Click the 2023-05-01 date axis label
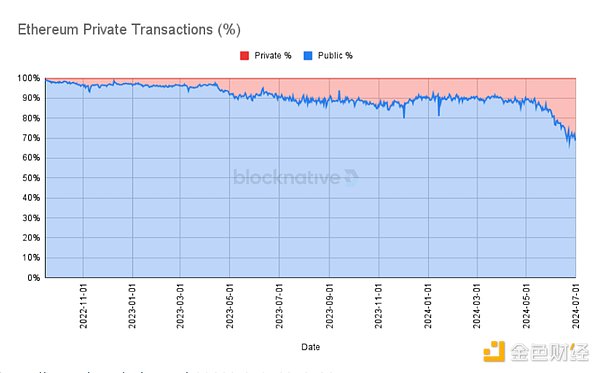Viewport: 600px width, 373px height. point(230,306)
